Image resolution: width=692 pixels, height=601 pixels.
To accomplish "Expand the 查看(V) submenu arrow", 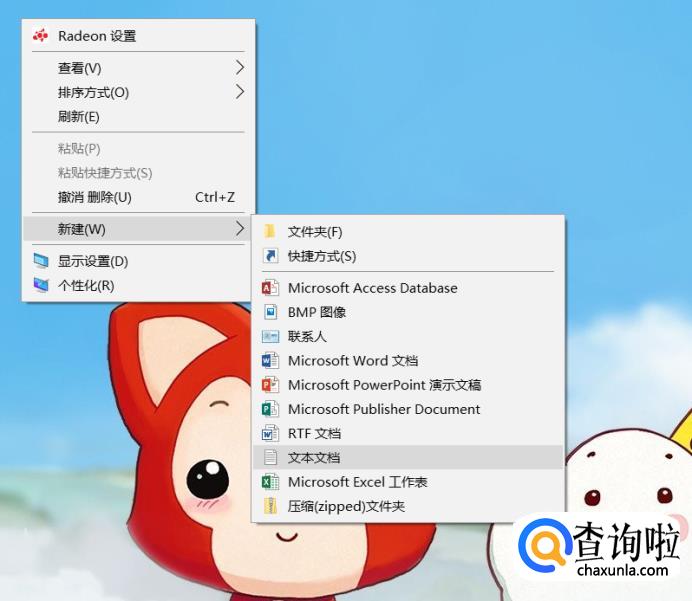I will pos(240,68).
